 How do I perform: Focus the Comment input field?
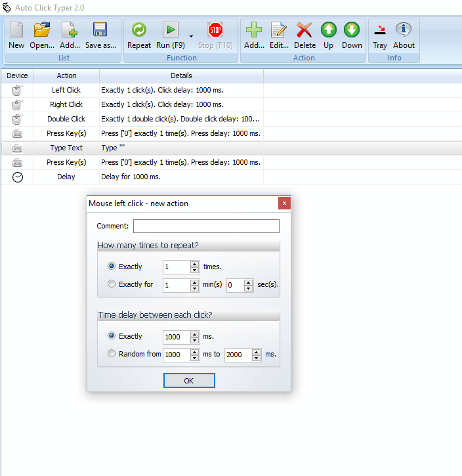[206, 226]
